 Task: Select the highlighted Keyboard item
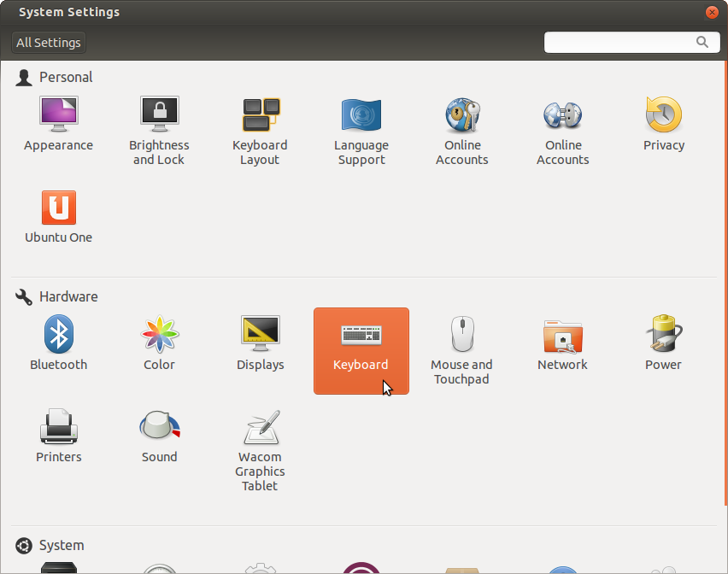(361, 350)
